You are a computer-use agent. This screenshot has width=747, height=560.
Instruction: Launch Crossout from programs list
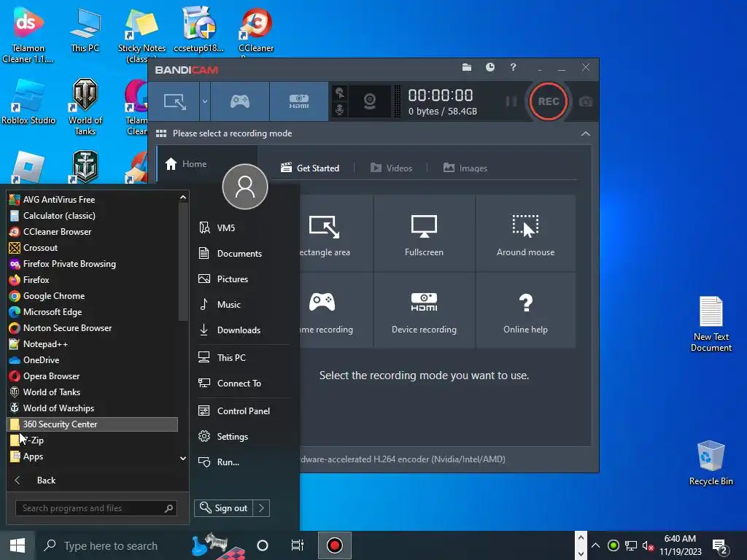click(x=93, y=248)
